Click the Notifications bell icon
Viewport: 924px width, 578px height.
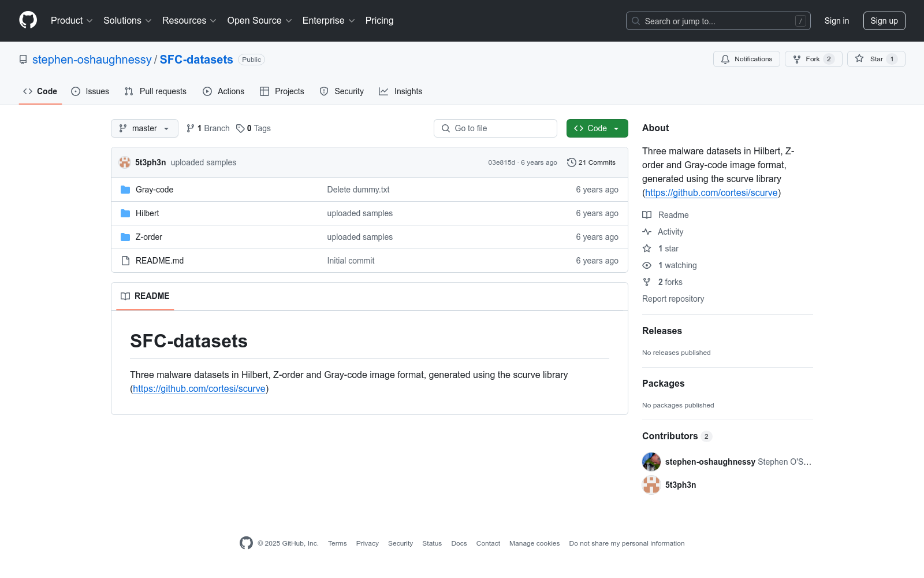click(x=725, y=59)
